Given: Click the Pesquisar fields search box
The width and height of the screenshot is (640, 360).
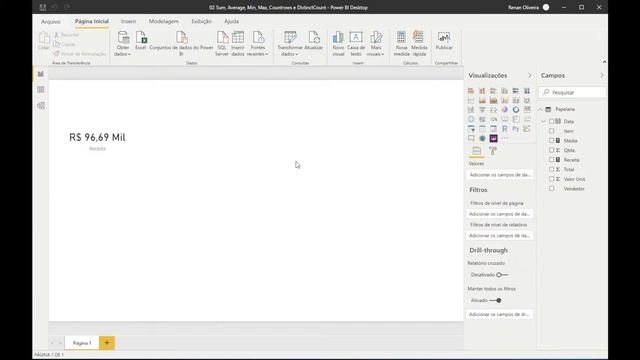Looking at the screenshot, I should click(573, 93).
